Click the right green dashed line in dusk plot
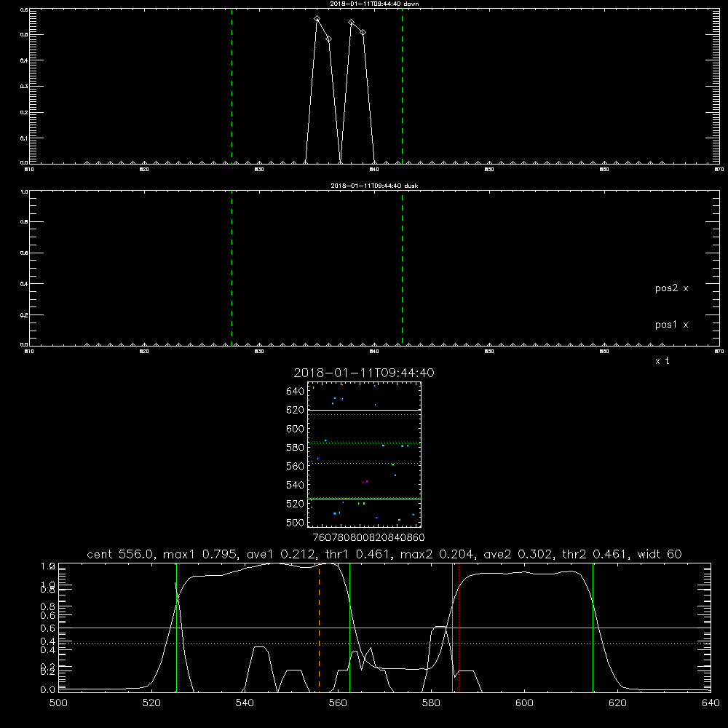The height and width of the screenshot is (728, 728). (x=402, y=269)
